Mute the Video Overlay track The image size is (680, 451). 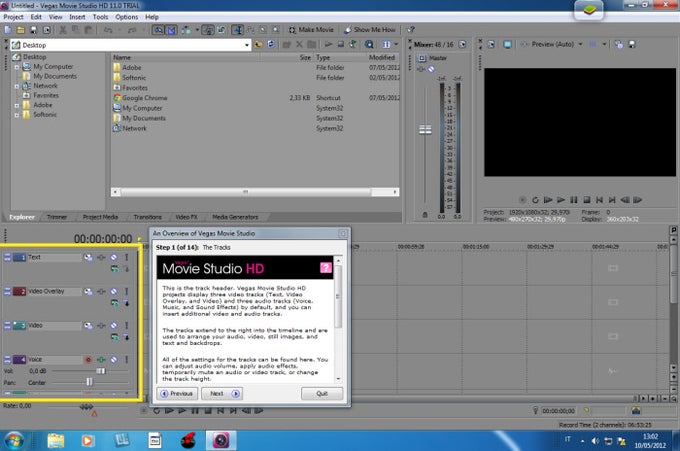(x=114, y=291)
